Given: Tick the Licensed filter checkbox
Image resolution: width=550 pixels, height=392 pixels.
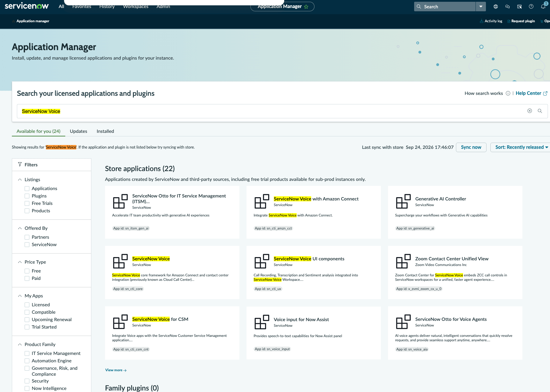Looking at the screenshot, I should (x=27, y=305).
